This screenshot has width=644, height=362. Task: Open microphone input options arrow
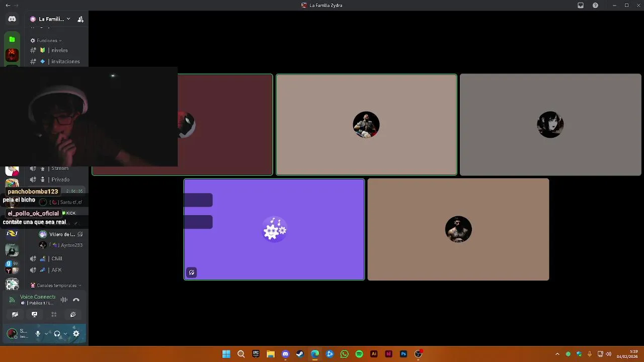point(46,333)
